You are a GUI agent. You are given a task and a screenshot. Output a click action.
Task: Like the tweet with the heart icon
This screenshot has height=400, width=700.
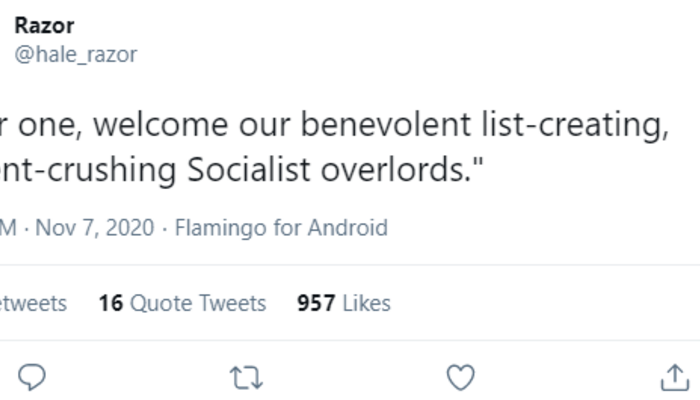(459, 377)
